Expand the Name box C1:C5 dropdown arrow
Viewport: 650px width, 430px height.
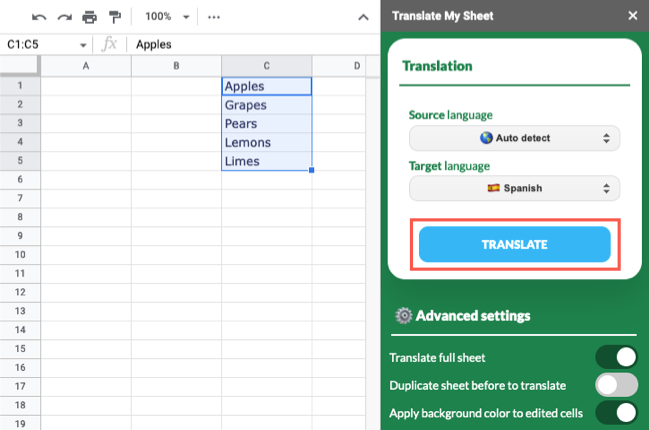click(x=83, y=45)
